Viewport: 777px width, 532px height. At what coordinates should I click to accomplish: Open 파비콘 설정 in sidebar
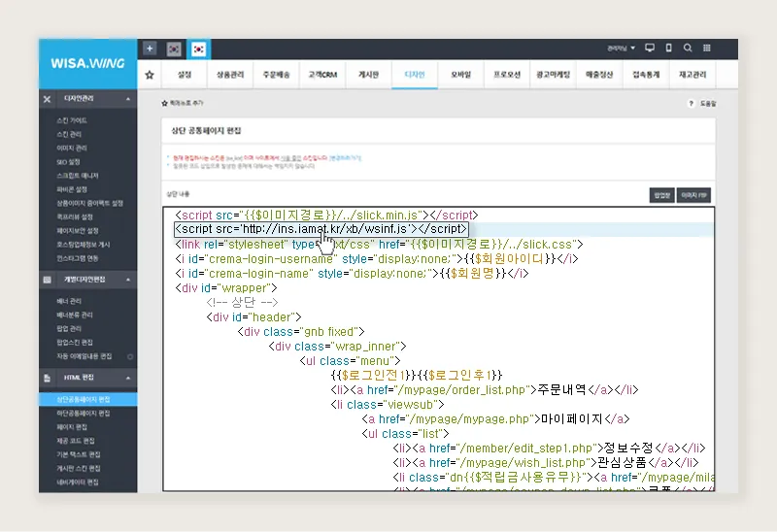tap(72, 189)
